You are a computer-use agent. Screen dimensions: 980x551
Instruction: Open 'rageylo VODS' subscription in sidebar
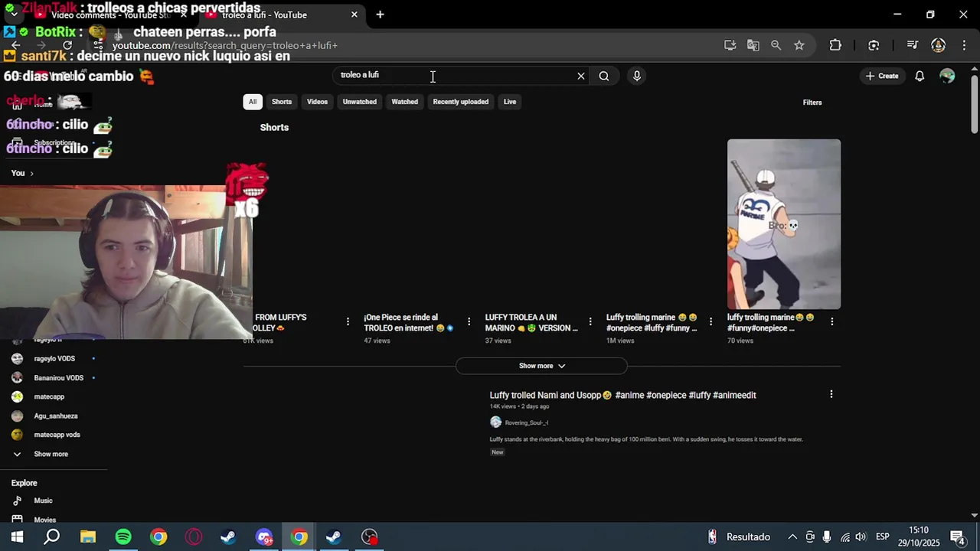click(x=54, y=359)
